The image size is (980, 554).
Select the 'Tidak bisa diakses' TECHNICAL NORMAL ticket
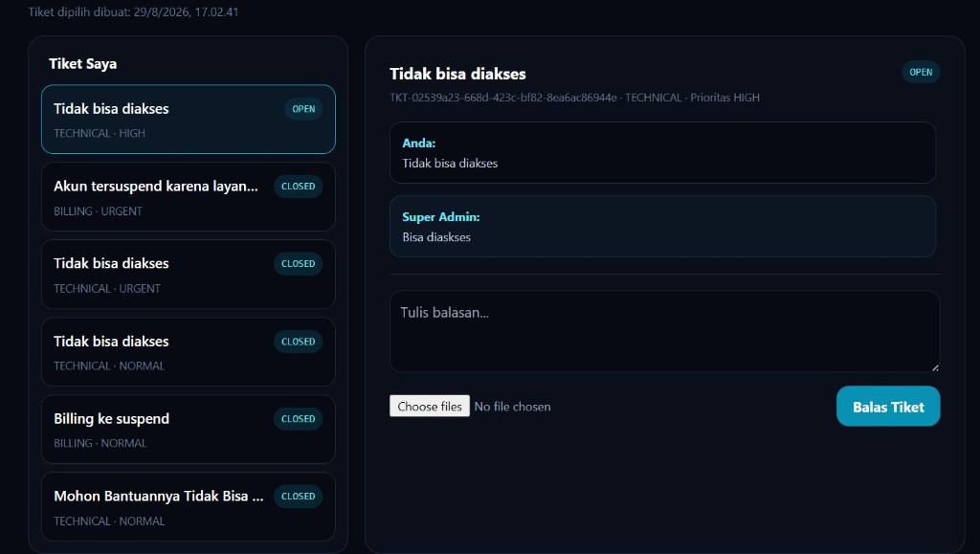pos(189,352)
